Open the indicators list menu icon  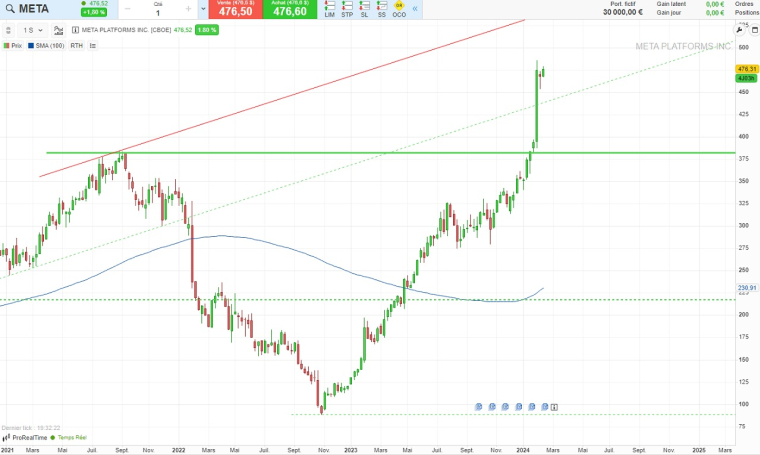[x=93, y=46]
